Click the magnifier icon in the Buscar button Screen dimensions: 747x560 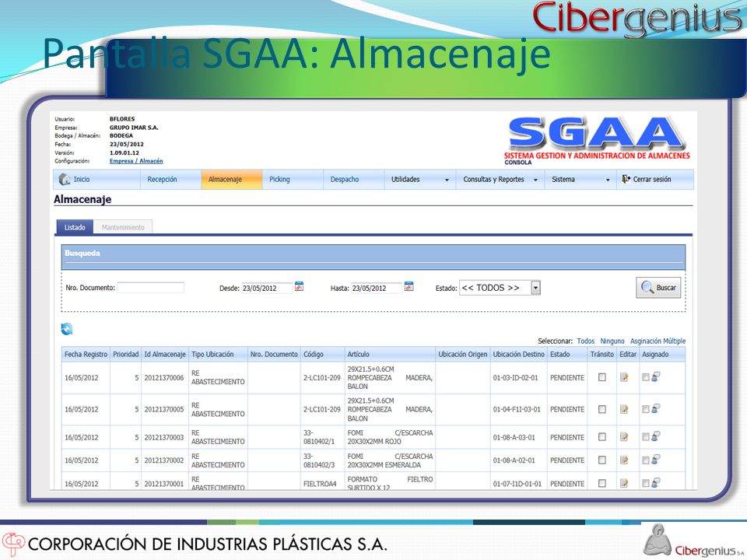(x=647, y=287)
